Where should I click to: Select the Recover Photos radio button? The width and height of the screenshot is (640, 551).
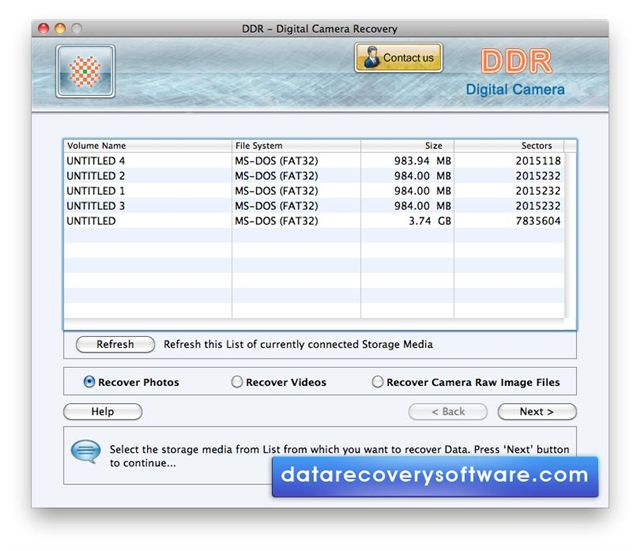click(89, 382)
